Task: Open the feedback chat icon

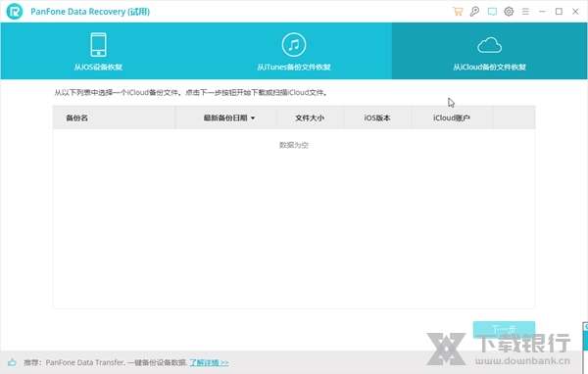Action: pyautogui.click(x=492, y=12)
